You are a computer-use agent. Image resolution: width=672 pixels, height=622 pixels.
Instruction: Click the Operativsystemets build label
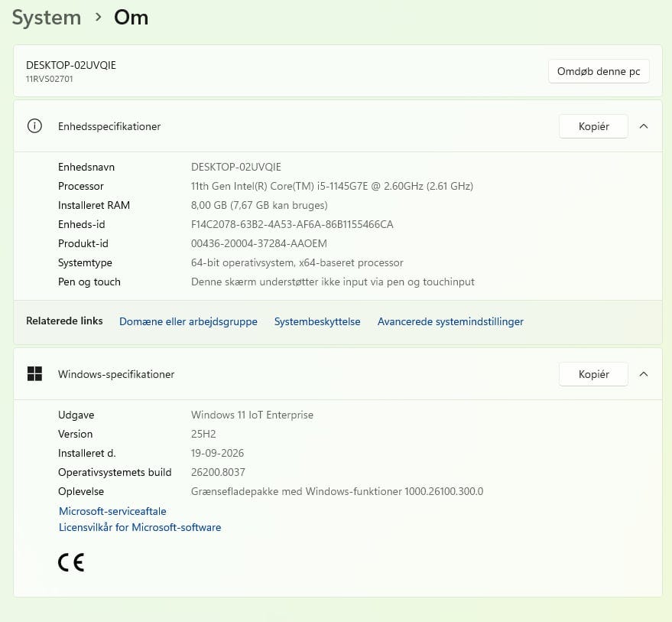pyautogui.click(x=115, y=472)
